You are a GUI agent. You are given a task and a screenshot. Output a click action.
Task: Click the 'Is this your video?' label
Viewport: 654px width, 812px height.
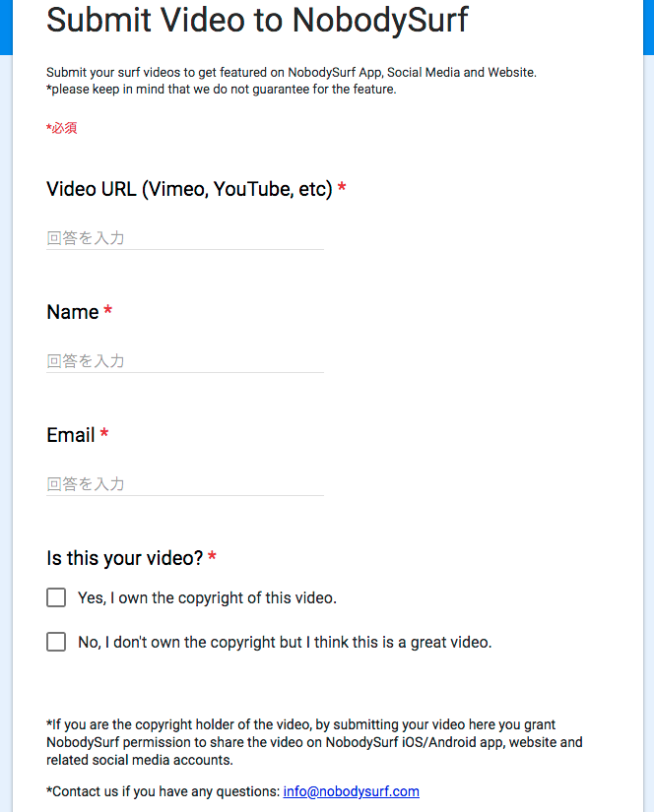pyautogui.click(x=124, y=558)
